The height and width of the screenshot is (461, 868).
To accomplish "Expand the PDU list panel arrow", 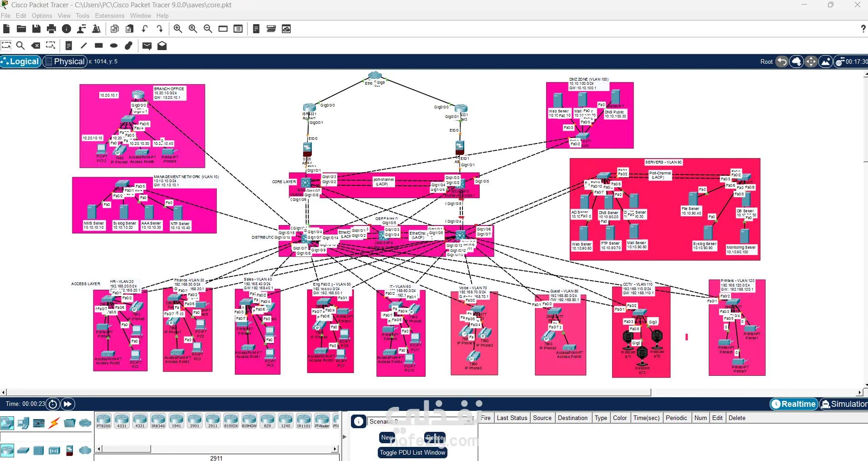I will pyautogui.click(x=345, y=437).
